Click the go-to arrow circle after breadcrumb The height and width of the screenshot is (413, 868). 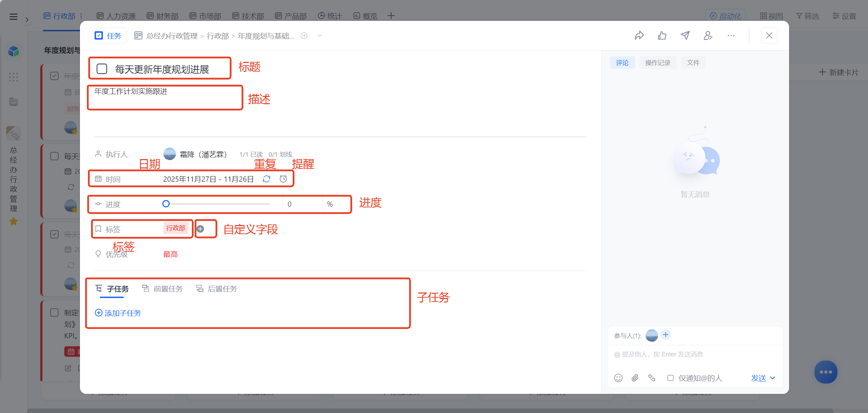(x=304, y=36)
